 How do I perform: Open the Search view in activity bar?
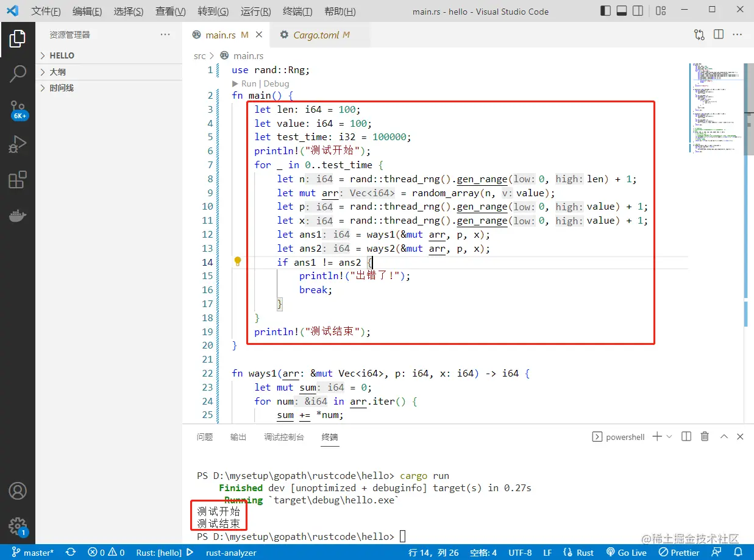click(x=18, y=74)
